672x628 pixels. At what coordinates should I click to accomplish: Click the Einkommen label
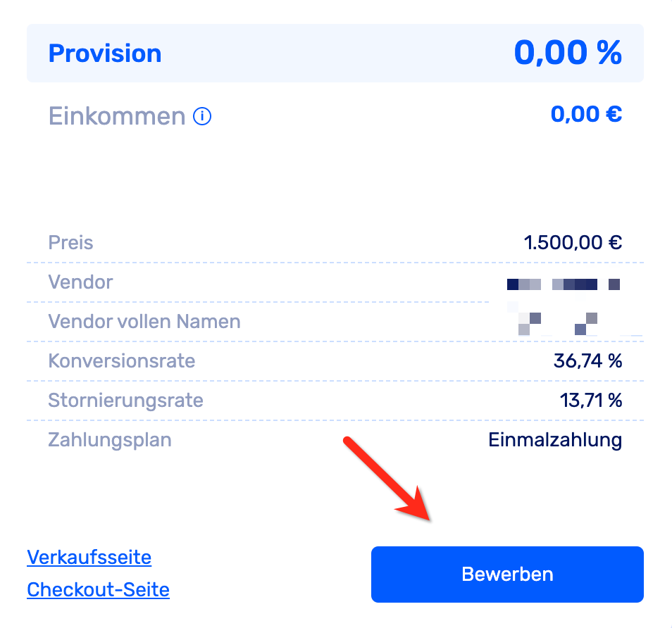[116, 116]
